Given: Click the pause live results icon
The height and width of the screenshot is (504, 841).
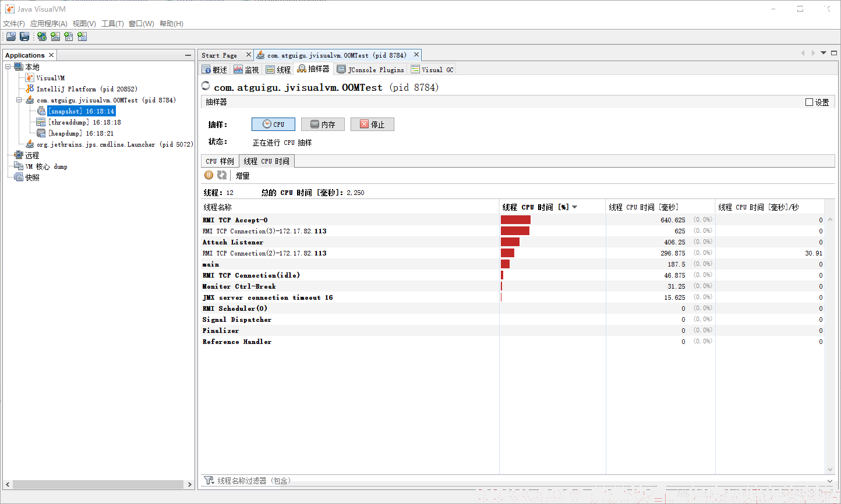Looking at the screenshot, I should tap(209, 175).
